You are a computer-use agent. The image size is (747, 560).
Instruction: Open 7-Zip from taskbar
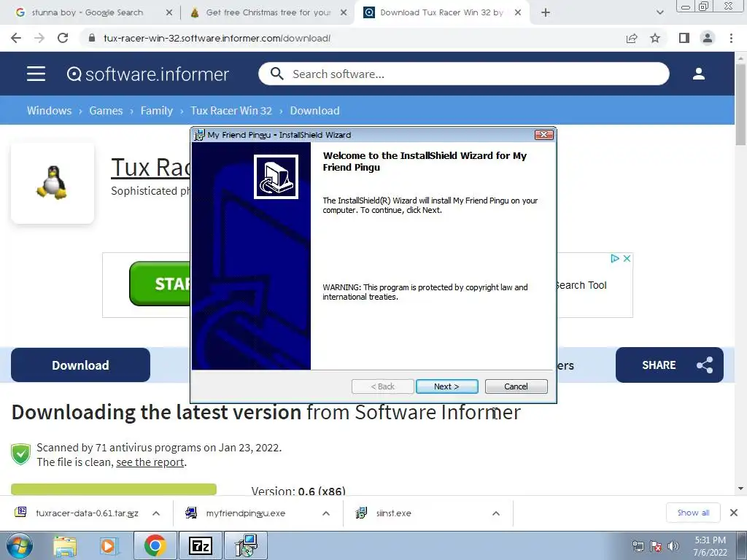200,545
